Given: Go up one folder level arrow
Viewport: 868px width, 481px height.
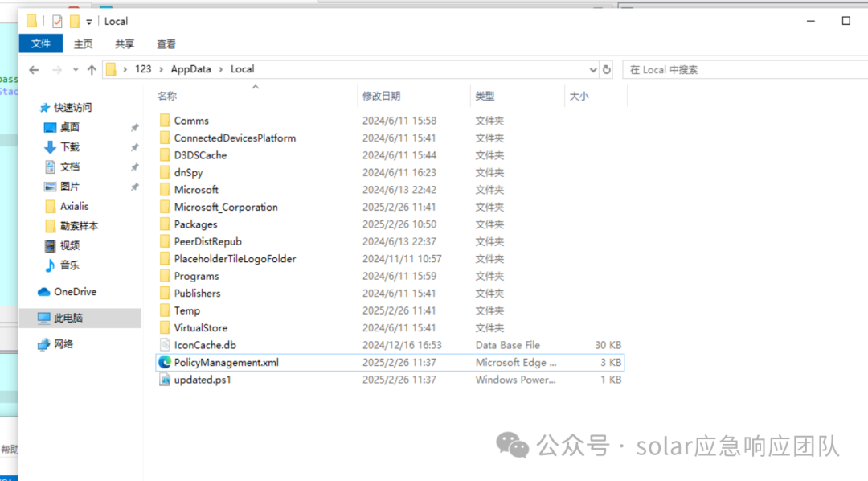Looking at the screenshot, I should (92, 70).
